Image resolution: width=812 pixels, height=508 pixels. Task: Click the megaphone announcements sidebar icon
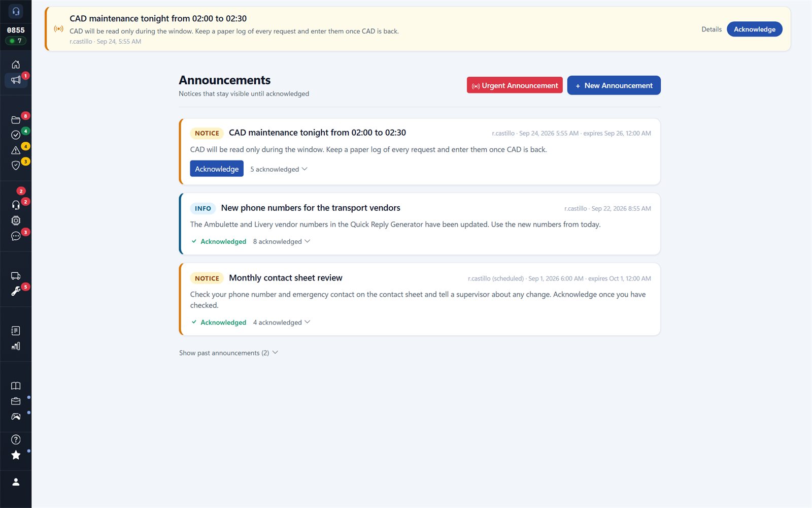(16, 80)
